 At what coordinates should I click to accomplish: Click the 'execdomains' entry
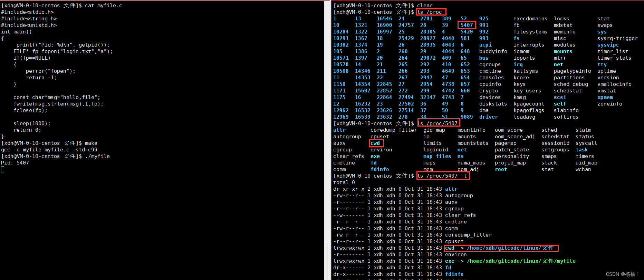point(530,19)
